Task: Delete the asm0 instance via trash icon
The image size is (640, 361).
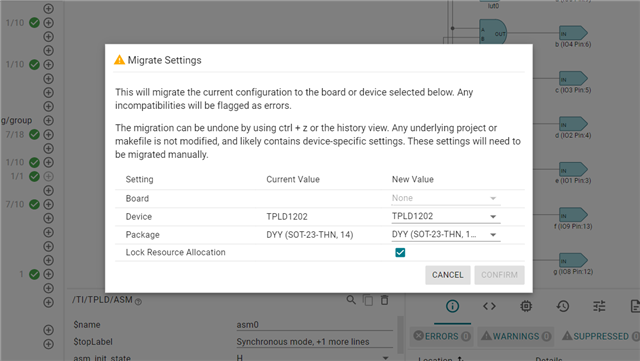Action: click(384, 300)
